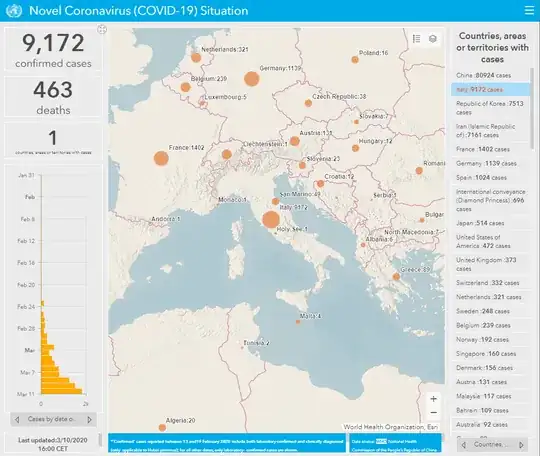Open the map legend list icon
The width and height of the screenshot is (540, 456).
pyautogui.click(x=417, y=39)
